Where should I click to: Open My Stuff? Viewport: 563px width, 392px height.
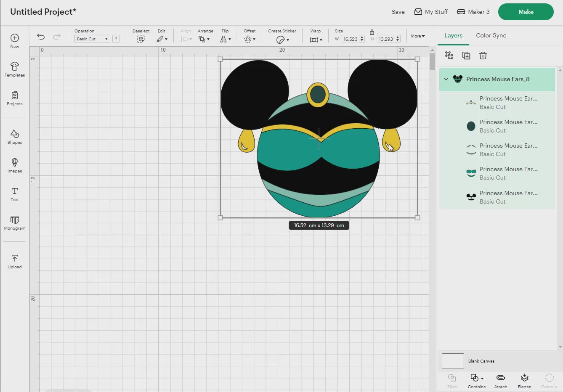(431, 12)
